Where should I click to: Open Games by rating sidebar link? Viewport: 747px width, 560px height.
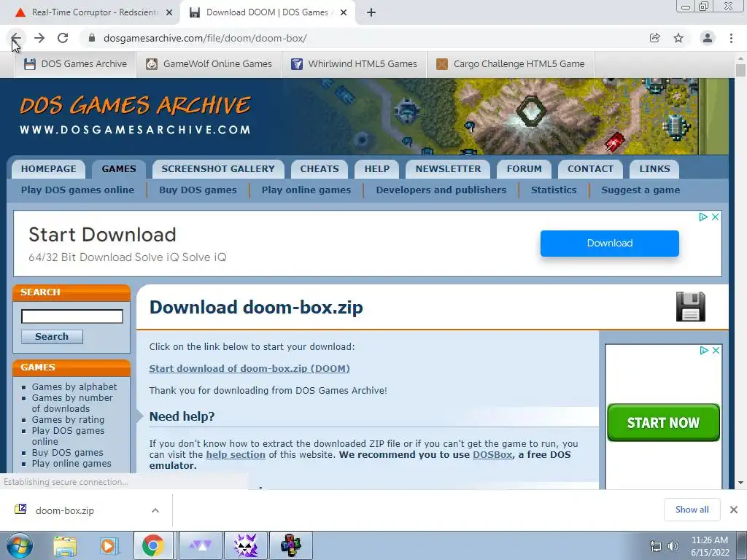tap(68, 419)
